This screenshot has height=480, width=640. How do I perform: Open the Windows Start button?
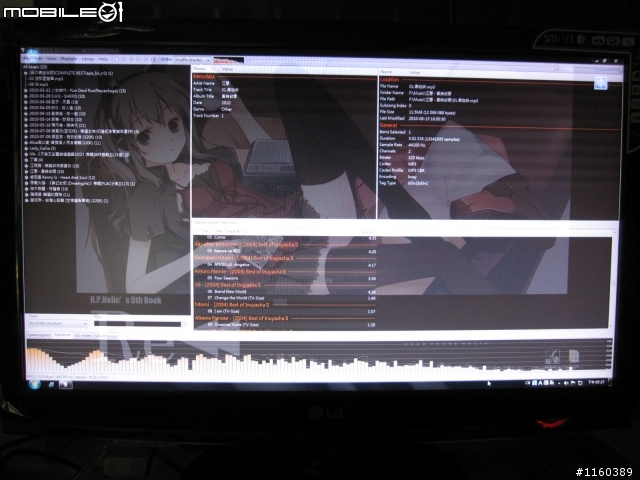tap(35, 384)
